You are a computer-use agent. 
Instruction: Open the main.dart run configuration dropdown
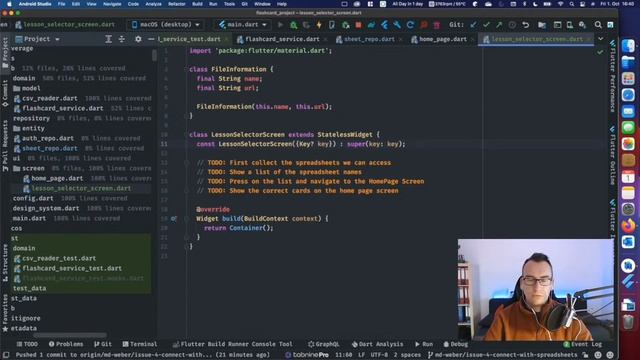[x=242, y=24]
